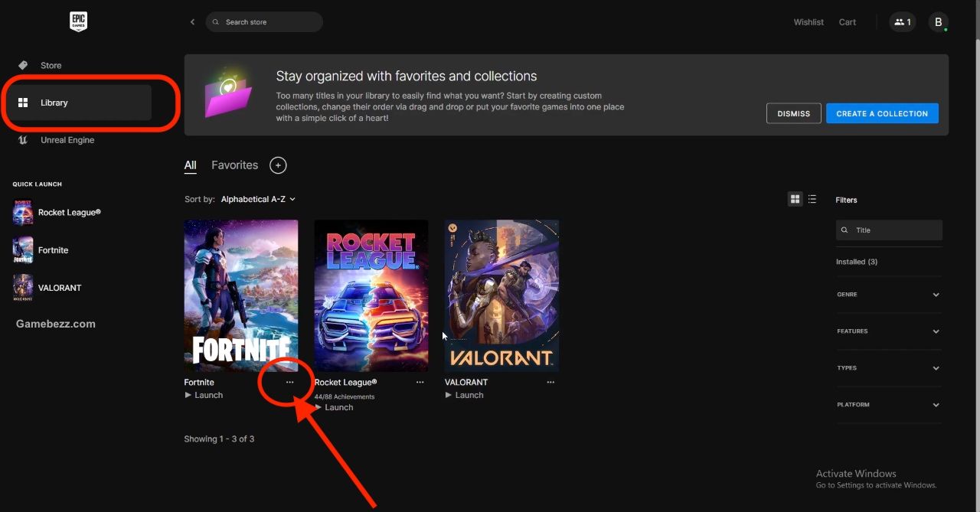The height and width of the screenshot is (512, 980).
Task: Expand the Types filter
Action: [889, 368]
